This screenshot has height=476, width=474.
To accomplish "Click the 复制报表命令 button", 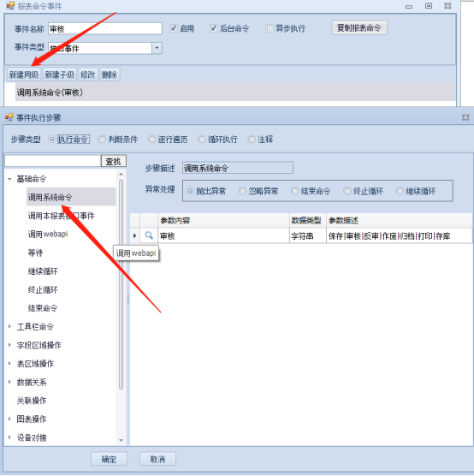I will click(x=359, y=28).
